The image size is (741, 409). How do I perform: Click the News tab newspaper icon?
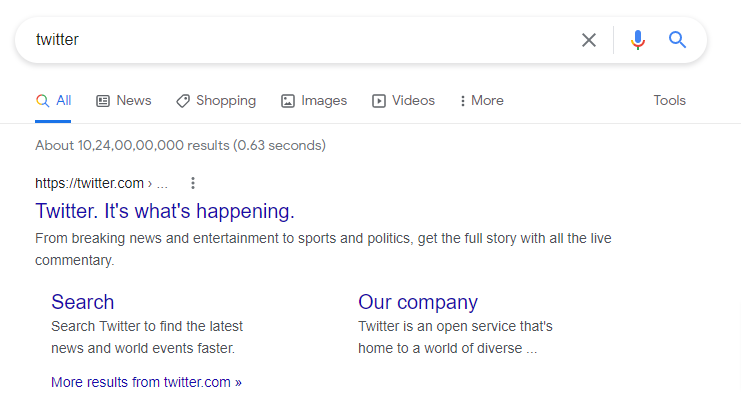pos(103,101)
